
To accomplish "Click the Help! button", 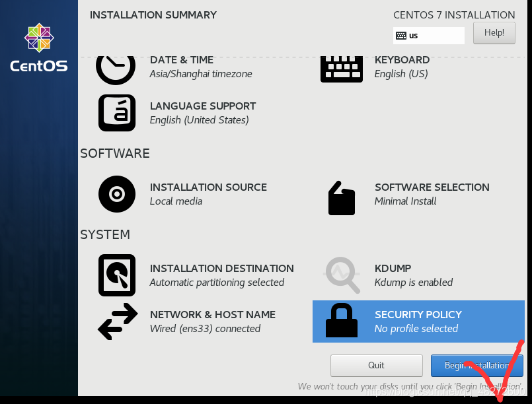I will click(x=494, y=33).
